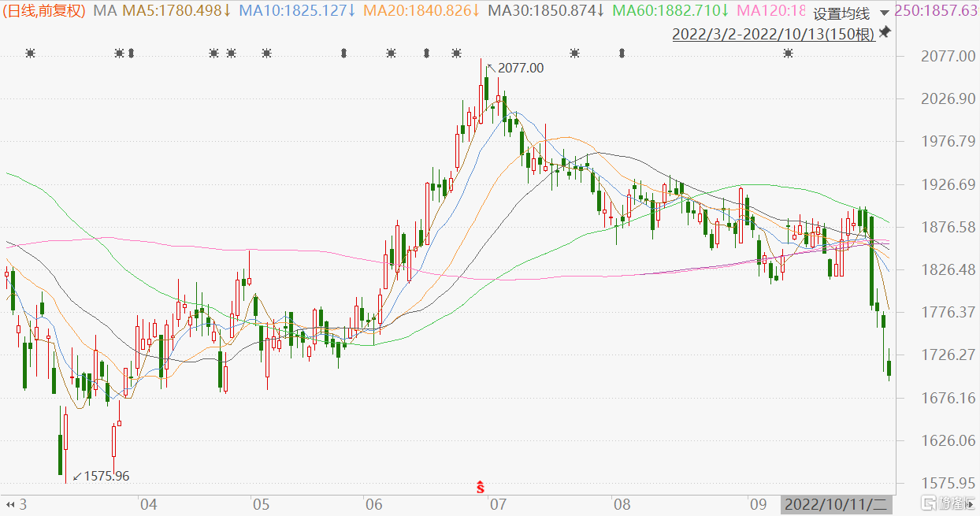
Task: Open the star event marker above the 05 label
Action: point(266,54)
